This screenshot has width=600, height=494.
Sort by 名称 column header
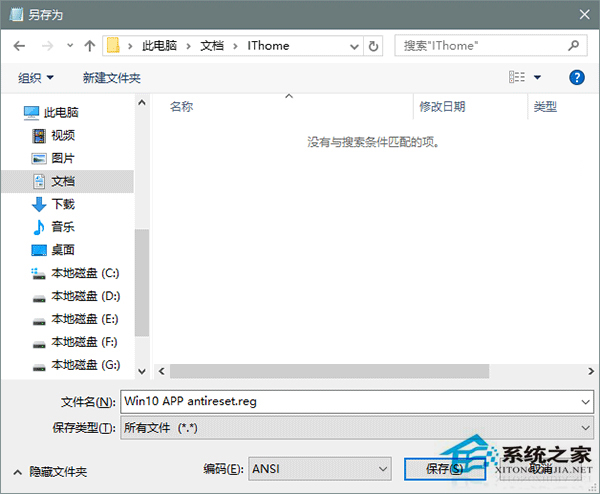[x=182, y=106]
